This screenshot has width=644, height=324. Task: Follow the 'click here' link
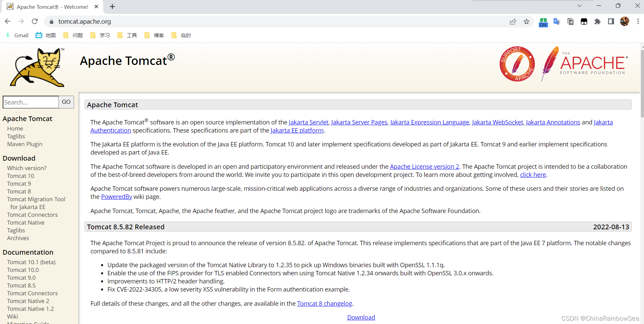point(533,175)
